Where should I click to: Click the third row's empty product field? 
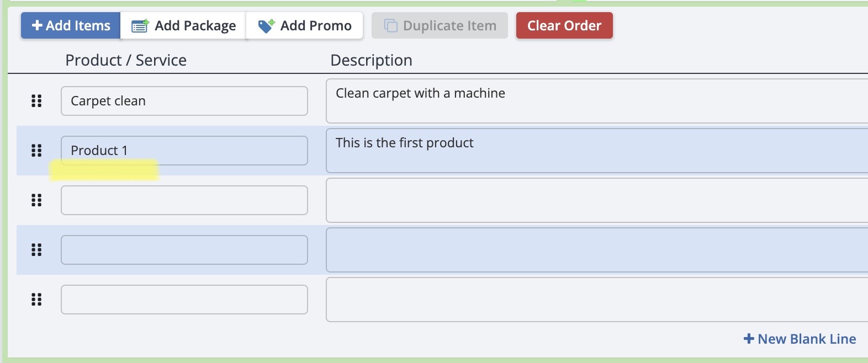pos(184,200)
